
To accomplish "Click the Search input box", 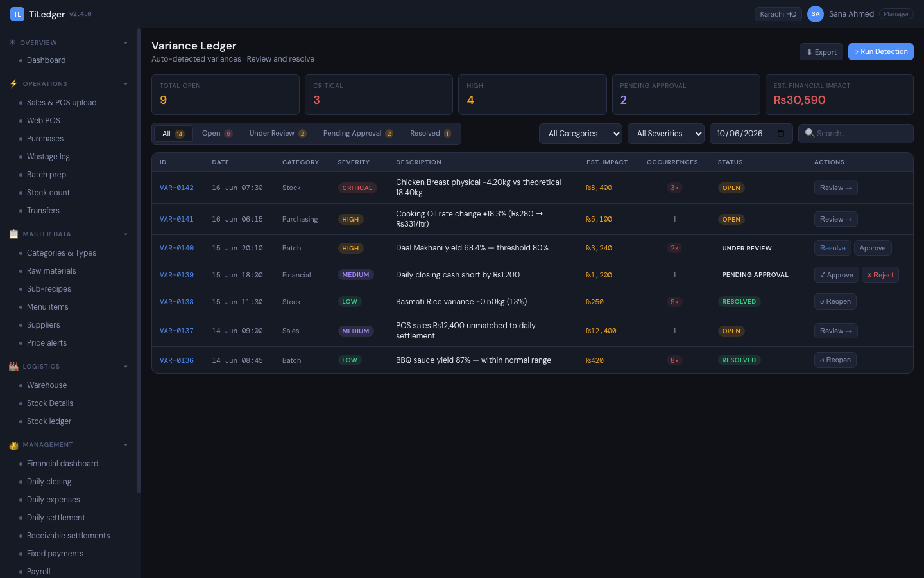I will (x=856, y=134).
